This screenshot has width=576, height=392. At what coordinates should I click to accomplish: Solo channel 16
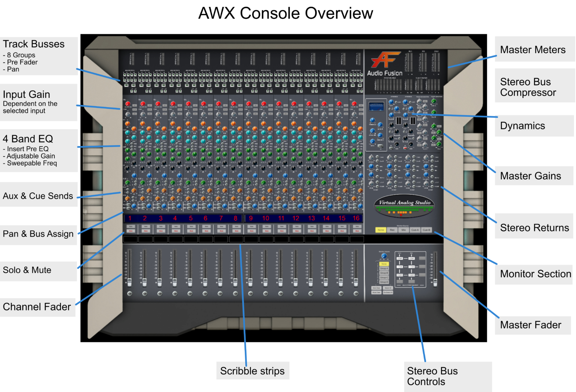[x=357, y=226]
